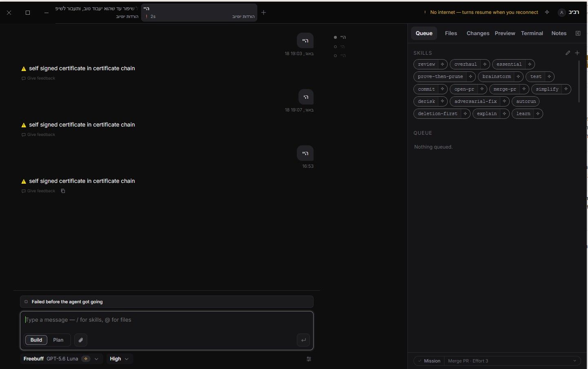
Task: Click the sparkle icon on the simplify skill
Action: tap(566, 89)
